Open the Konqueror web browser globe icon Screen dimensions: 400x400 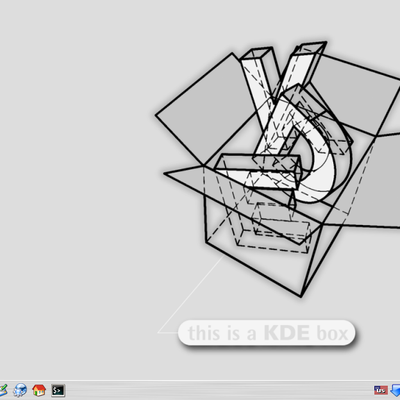[20, 390]
